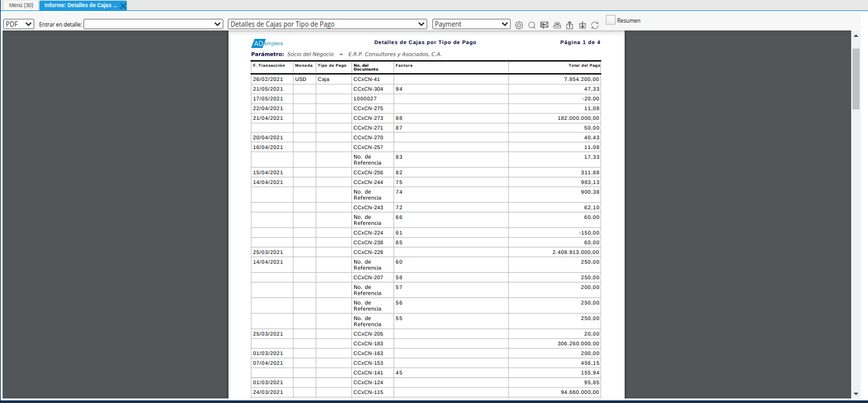
Task: Open the PDF format dropdown
Action: (x=19, y=24)
